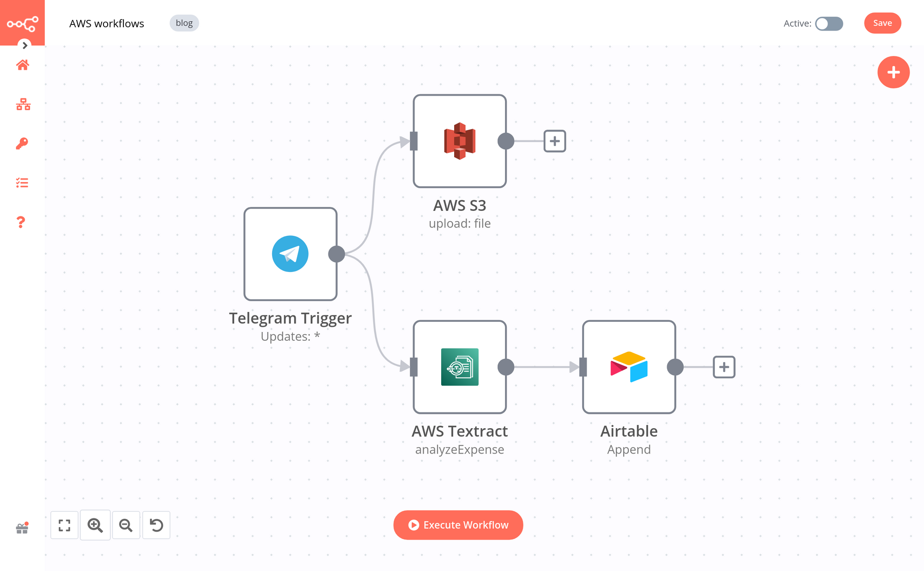This screenshot has height=571, width=924.
Task: Zoom to fit the workflow canvas
Action: point(64,525)
